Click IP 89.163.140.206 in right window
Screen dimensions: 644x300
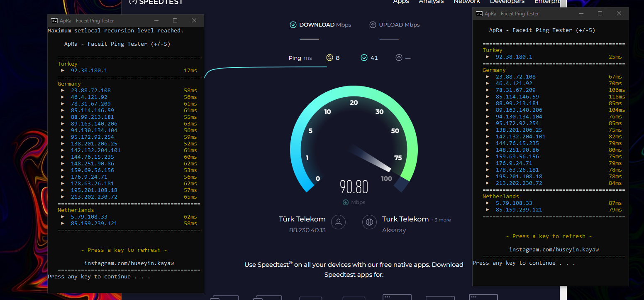(x=519, y=110)
